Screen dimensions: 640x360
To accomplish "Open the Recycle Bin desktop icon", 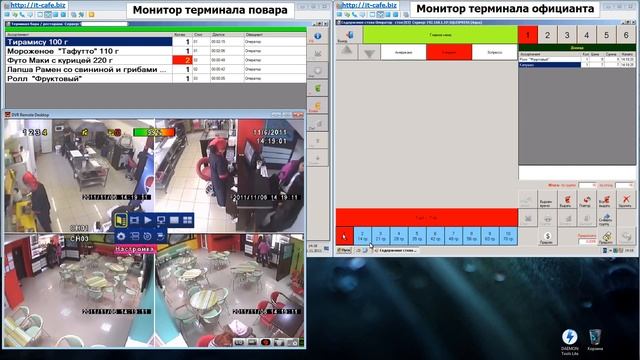I will [x=595, y=340].
